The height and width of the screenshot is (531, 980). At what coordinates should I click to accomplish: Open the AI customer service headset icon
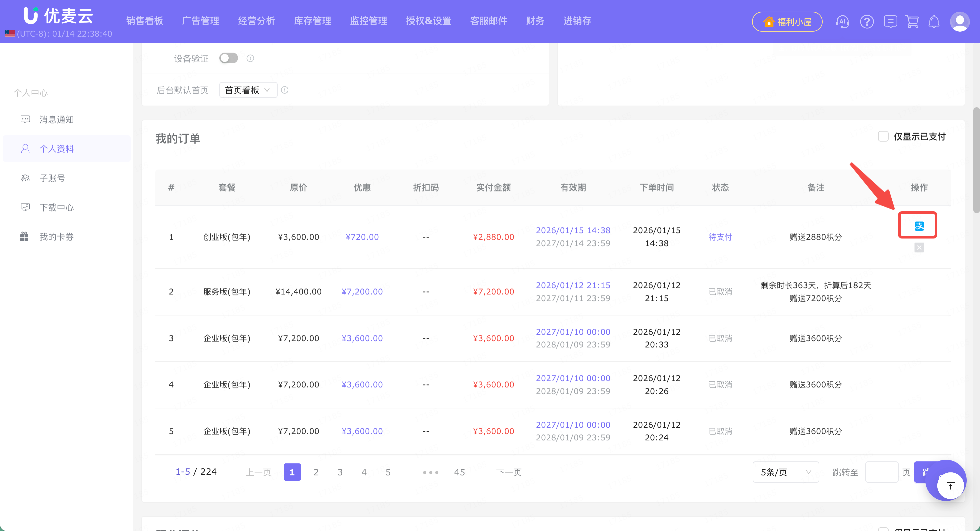[842, 22]
